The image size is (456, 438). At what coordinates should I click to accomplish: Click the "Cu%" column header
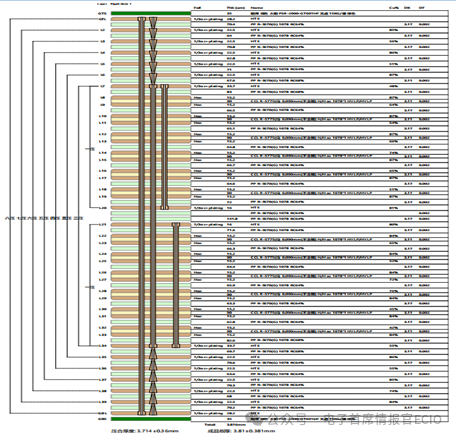[393, 8]
